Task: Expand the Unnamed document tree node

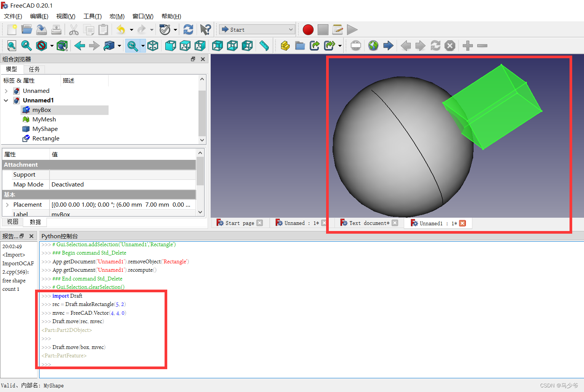Action: coord(6,91)
